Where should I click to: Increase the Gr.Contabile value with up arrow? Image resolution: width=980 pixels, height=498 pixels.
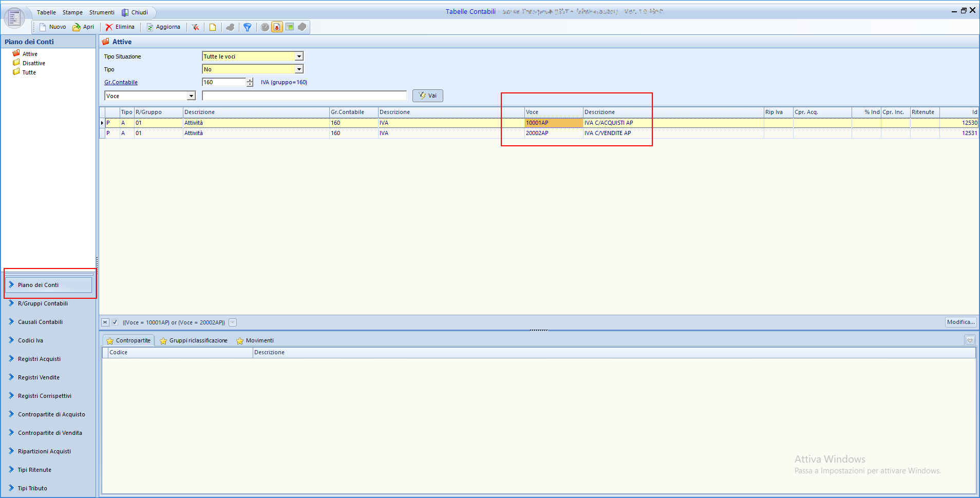(250, 80)
